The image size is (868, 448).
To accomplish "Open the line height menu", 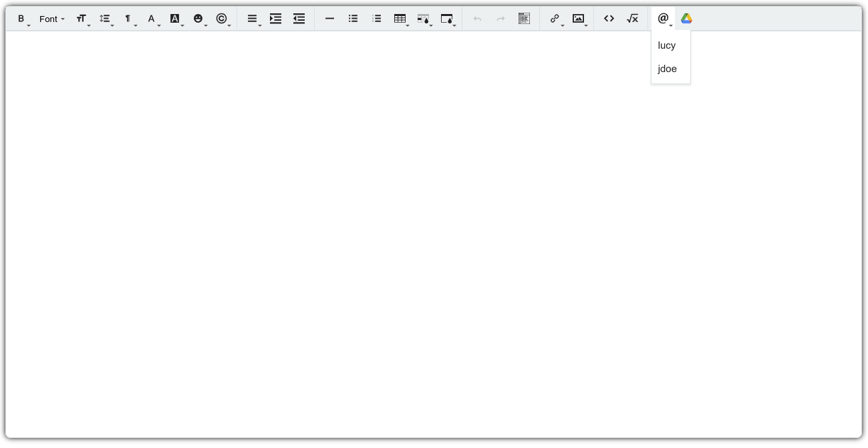I will point(106,19).
